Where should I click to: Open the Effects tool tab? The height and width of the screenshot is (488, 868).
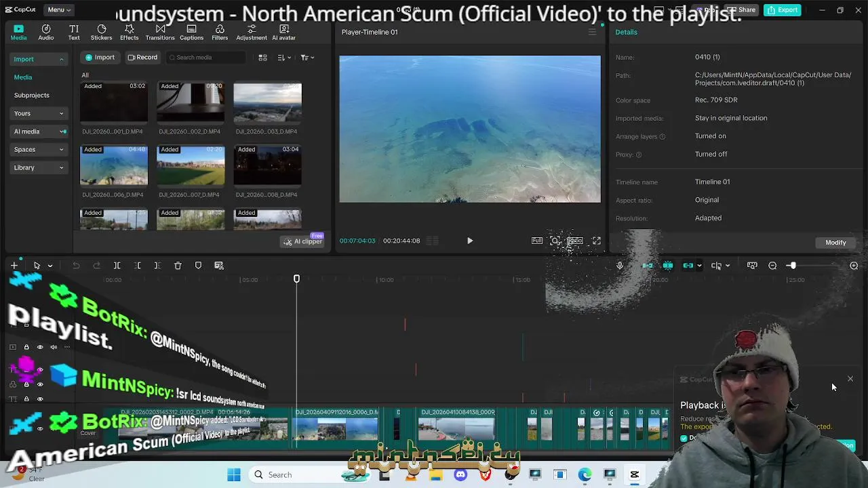point(130,33)
